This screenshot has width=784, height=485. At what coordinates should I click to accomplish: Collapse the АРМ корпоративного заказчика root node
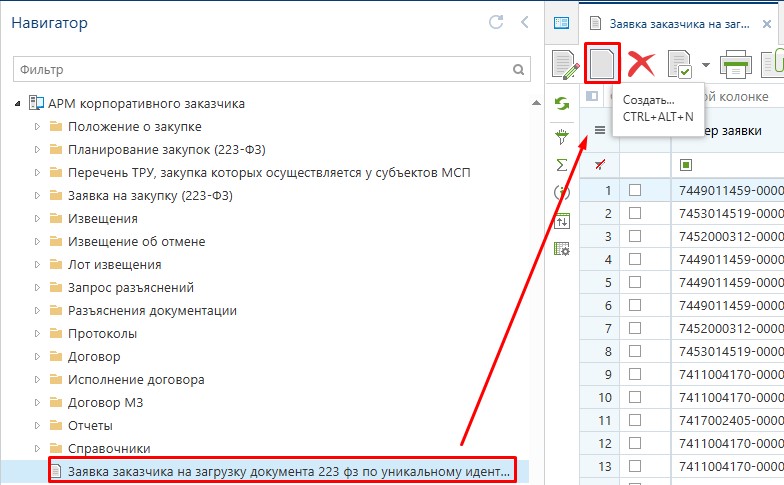pos(18,104)
